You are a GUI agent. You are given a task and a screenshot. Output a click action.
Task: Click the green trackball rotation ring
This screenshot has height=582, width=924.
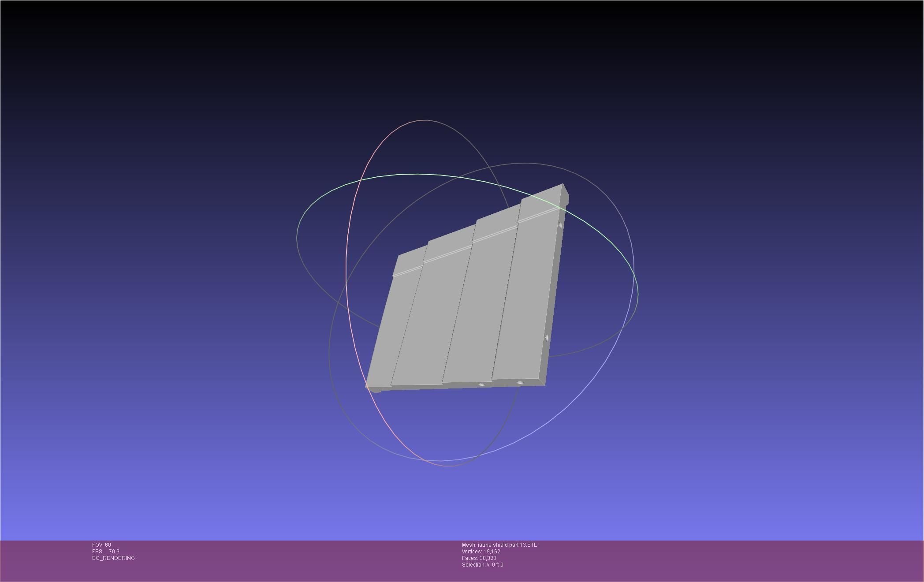(x=418, y=175)
